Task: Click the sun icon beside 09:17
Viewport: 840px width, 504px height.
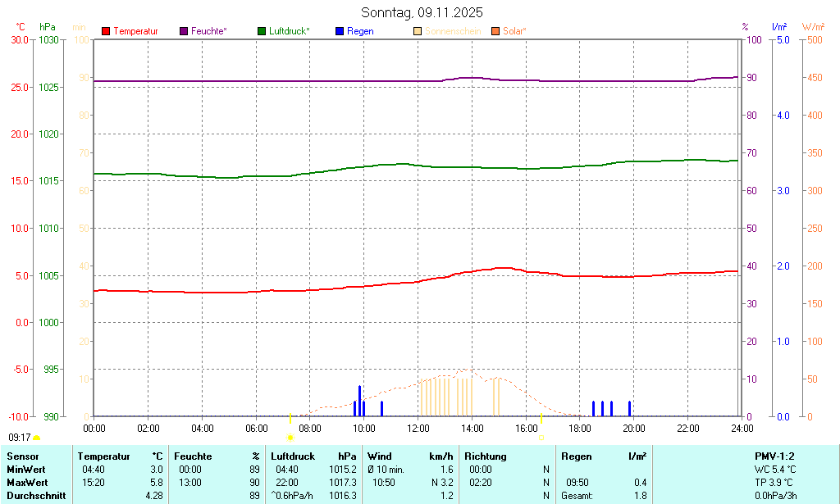Action: point(37,438)
